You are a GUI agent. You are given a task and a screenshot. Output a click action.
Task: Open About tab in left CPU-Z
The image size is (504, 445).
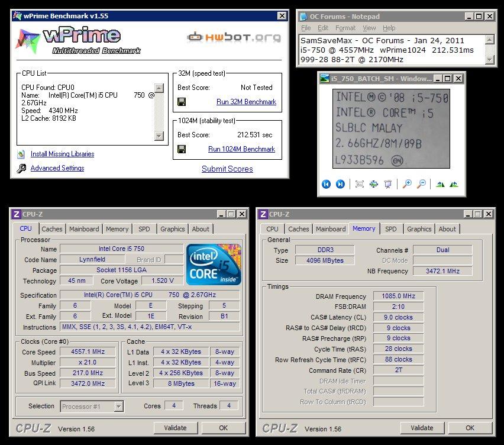click(x=201, y=229)
